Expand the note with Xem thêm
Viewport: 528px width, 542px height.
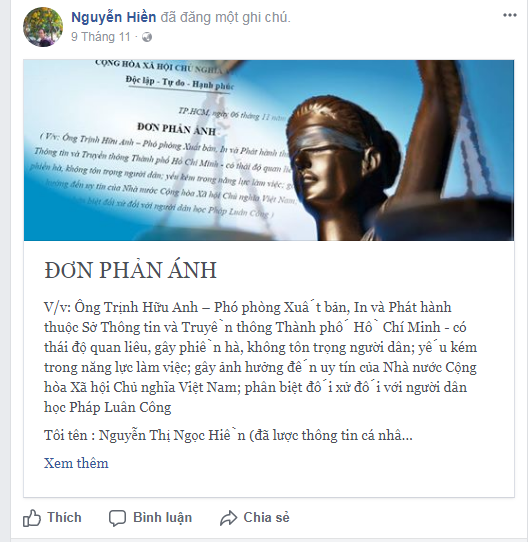[76, 463]
